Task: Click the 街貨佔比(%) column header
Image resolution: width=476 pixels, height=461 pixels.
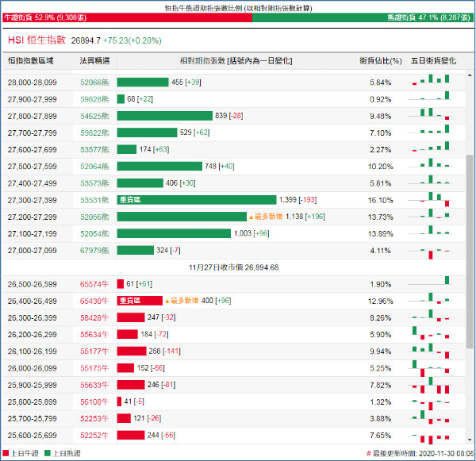Action: pyautogui.click(x=381, y=61)
